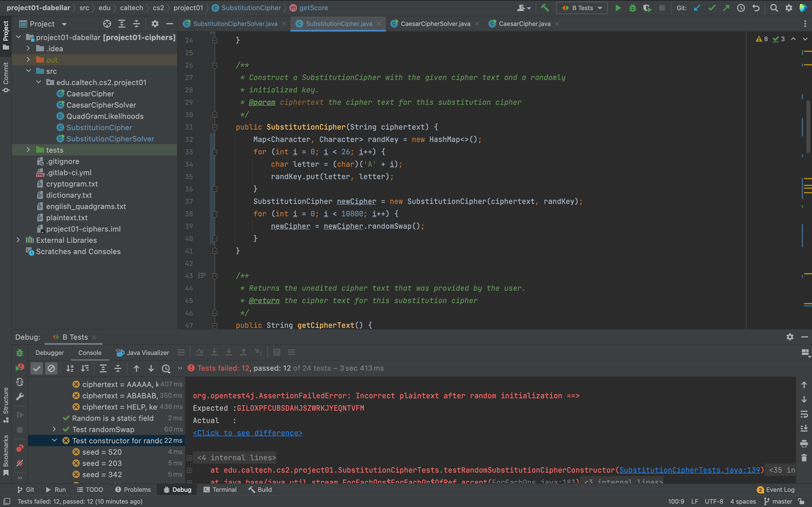Click the Build project hammer icon

click(x=545, y=8)
